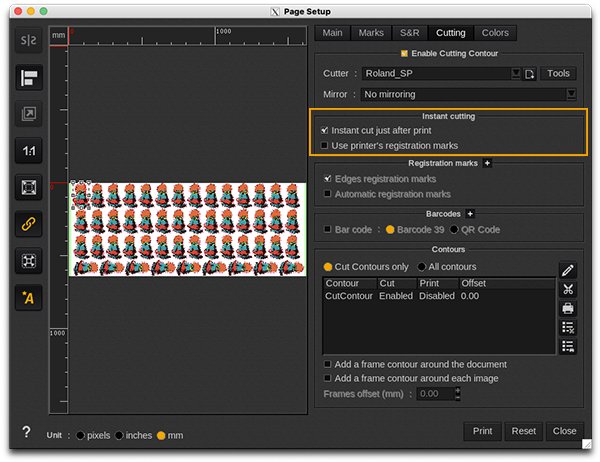Enable the Bar code checkbox
Image resolution: width=600 pixels, height=462 pixels.
[327, 229]
